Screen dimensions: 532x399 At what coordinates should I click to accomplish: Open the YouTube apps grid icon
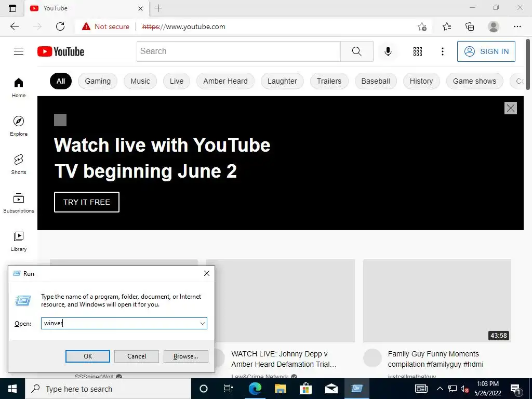coord(418,51)
